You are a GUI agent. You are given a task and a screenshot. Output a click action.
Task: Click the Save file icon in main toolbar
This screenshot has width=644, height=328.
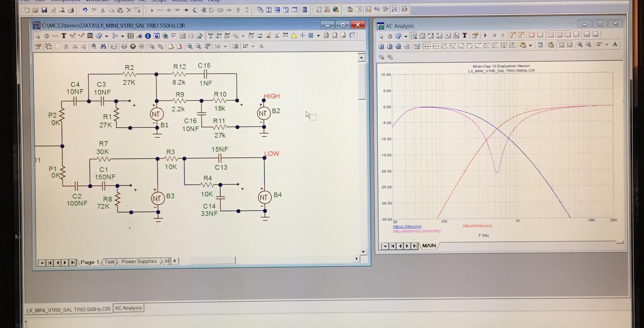[x=44, y=10]
